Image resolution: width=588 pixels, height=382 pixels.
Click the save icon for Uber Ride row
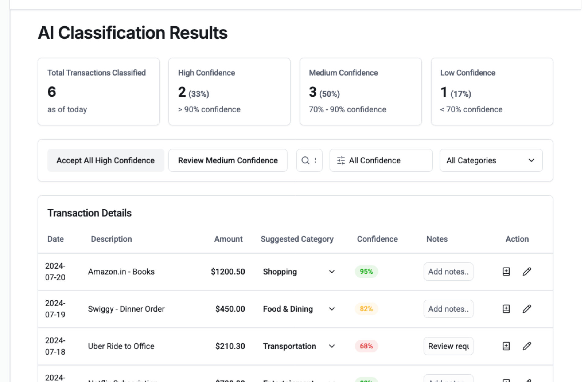(x=506, y=346)
